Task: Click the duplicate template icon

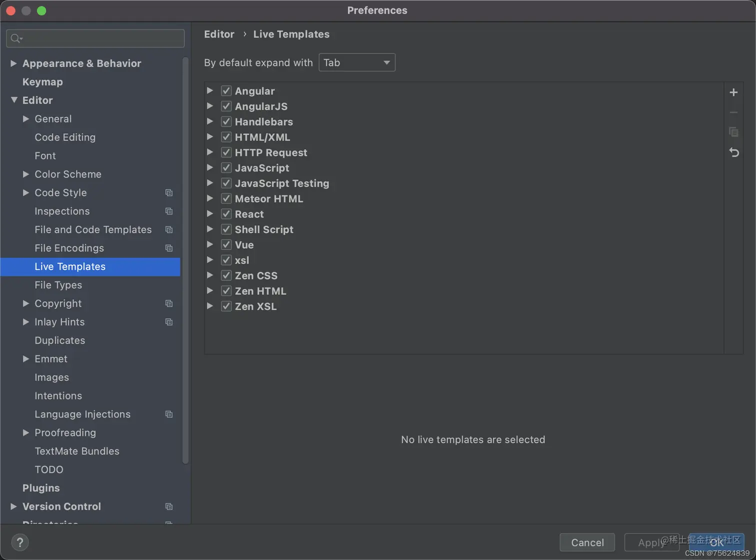Action: tap(733, 132)
